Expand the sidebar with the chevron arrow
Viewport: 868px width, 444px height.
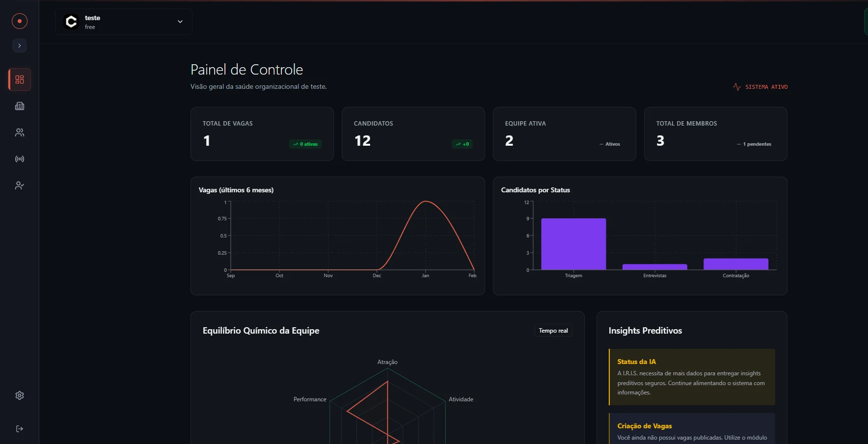click(19, 46)
